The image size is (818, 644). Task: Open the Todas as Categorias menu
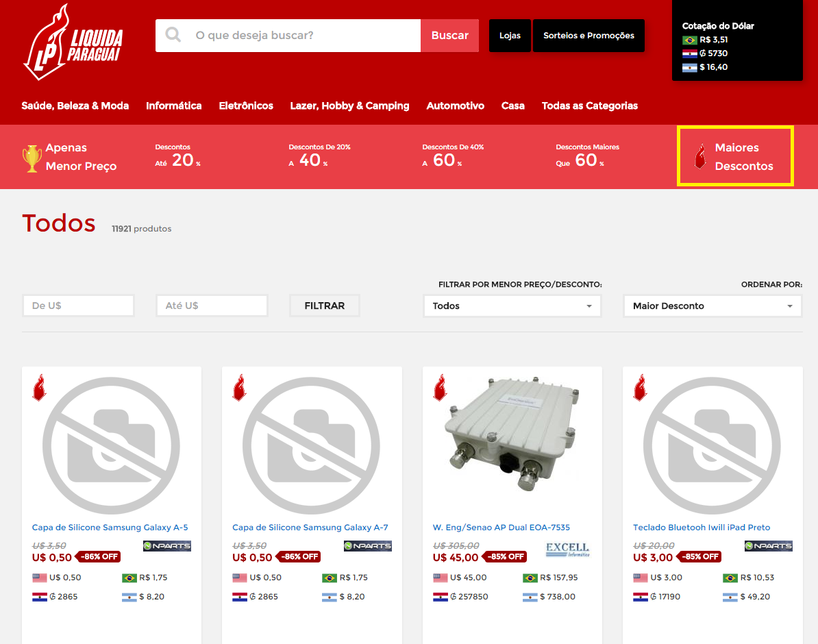coord(589,106)
